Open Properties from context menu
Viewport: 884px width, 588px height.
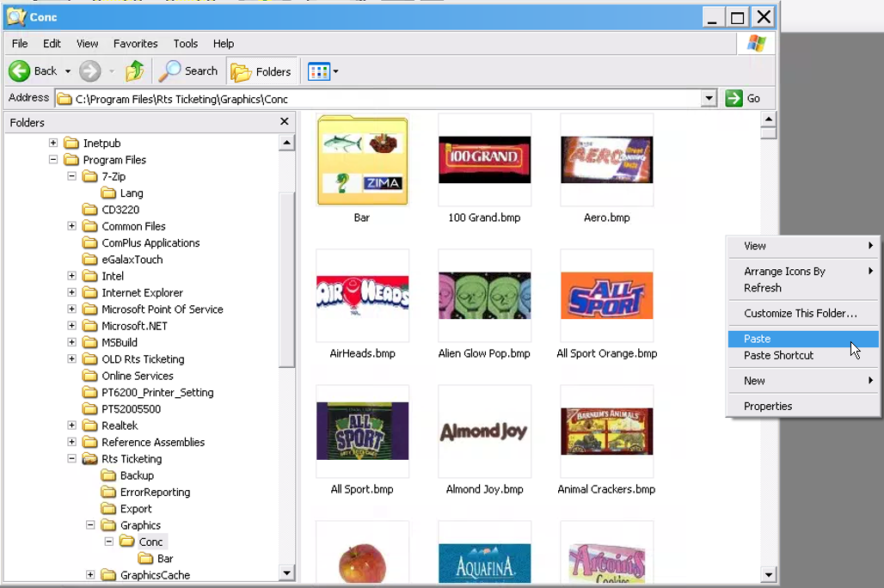click(x=803, y=406)
